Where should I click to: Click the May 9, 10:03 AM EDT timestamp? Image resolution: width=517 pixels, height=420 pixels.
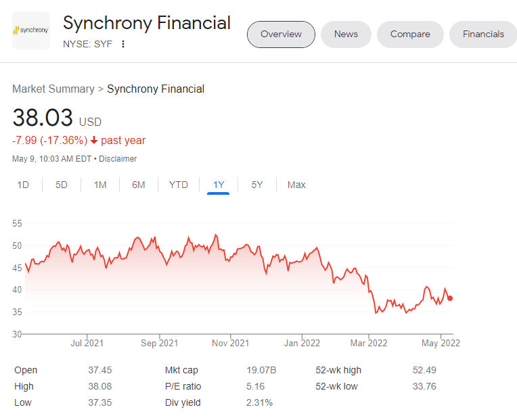51,159
